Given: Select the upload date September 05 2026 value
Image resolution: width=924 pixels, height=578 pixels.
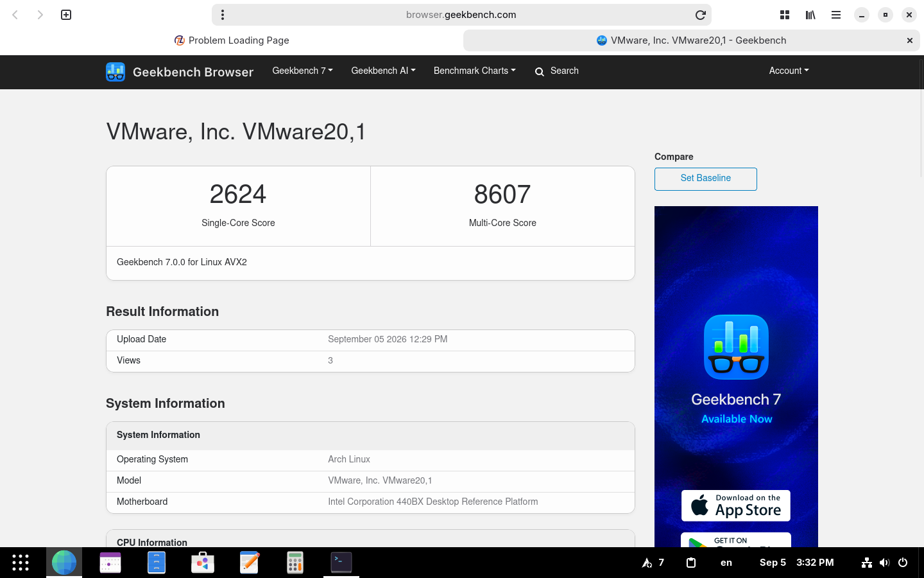Looking at the screenshot, I should [x=388, y=339].
